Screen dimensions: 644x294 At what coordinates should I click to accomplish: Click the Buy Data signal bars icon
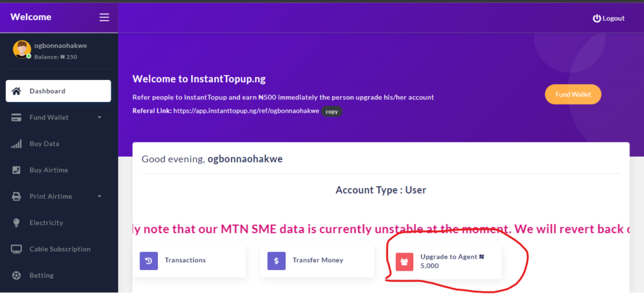pyautogui.click(x=16, y=144)
